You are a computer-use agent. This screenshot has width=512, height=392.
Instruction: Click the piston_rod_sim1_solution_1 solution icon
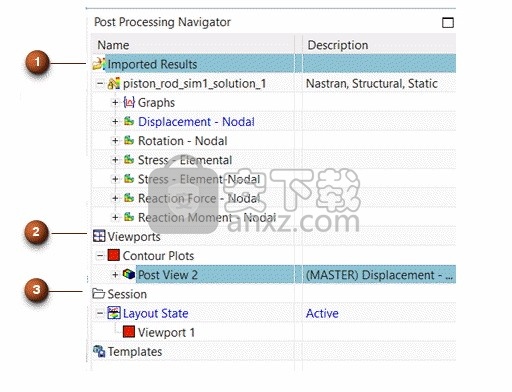point(114,83)
